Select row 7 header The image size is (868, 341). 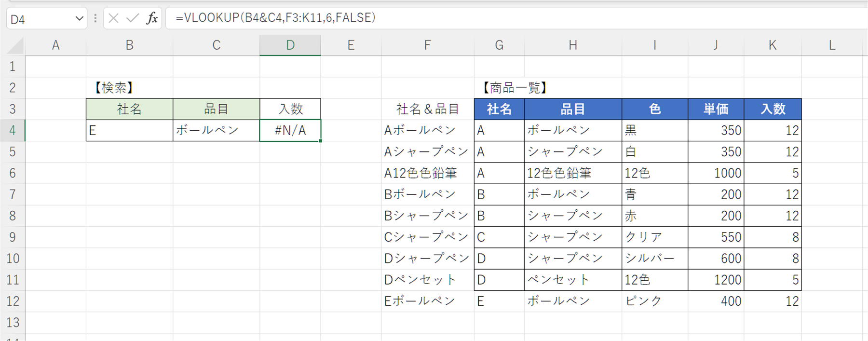[13, 194]
